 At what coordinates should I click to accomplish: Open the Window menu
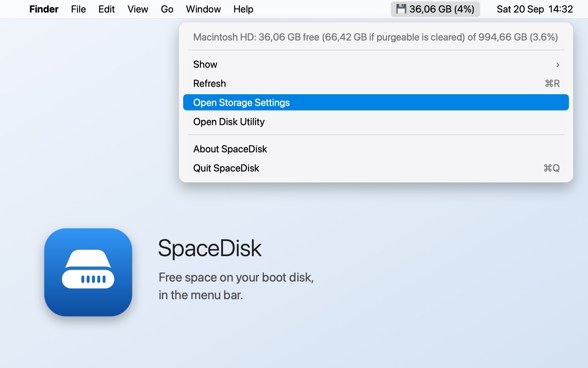203,9
